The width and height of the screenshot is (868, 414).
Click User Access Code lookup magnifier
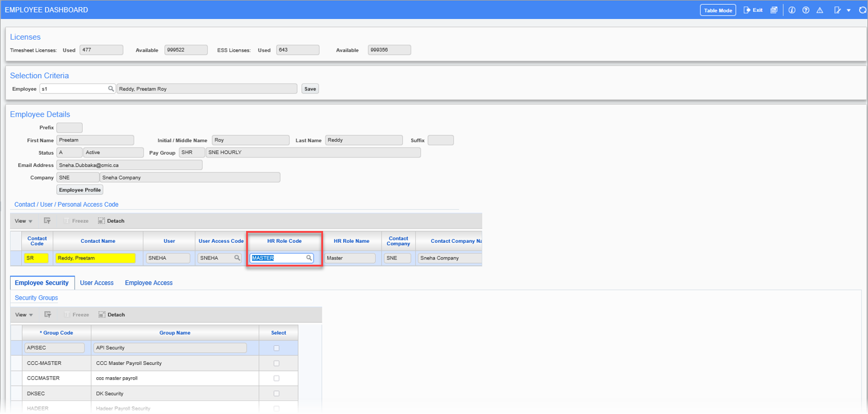(237, 258)
